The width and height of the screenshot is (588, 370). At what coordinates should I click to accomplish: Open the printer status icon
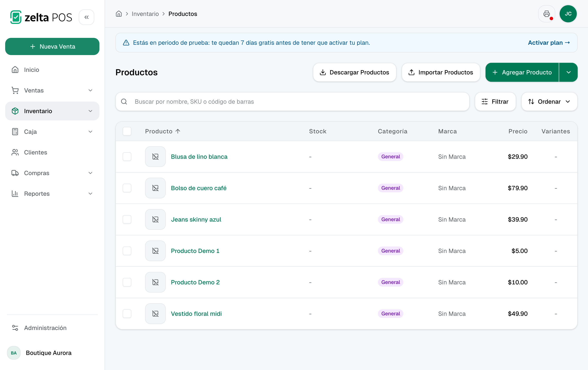point(546,14)
